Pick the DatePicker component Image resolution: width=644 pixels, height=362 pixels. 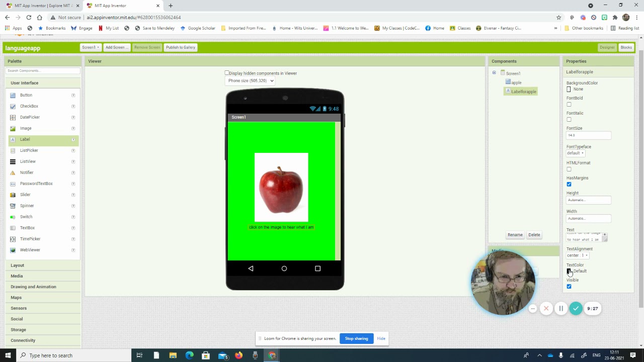click(30, 117)
